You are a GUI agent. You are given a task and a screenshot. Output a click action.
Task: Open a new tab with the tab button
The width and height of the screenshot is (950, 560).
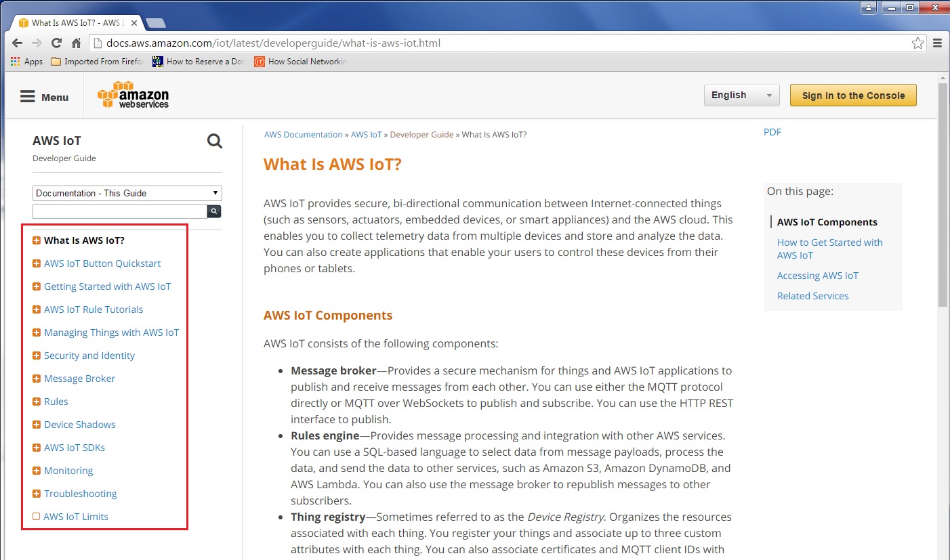[155, 23]
